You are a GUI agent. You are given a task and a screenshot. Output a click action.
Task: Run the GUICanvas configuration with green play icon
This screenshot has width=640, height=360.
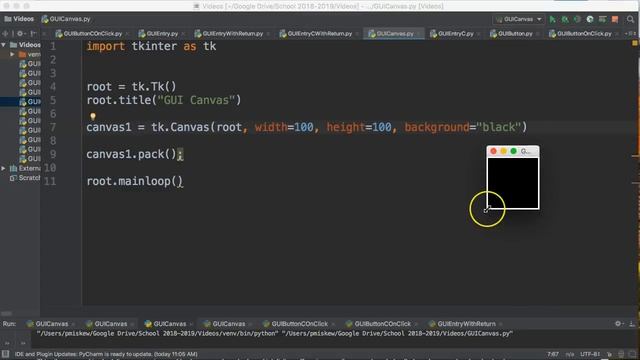coord(552,19)
